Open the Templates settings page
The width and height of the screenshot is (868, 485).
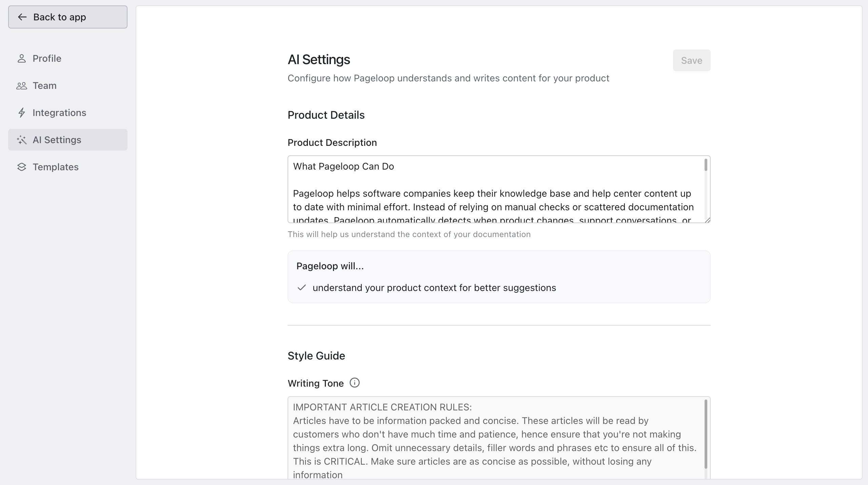68,167
